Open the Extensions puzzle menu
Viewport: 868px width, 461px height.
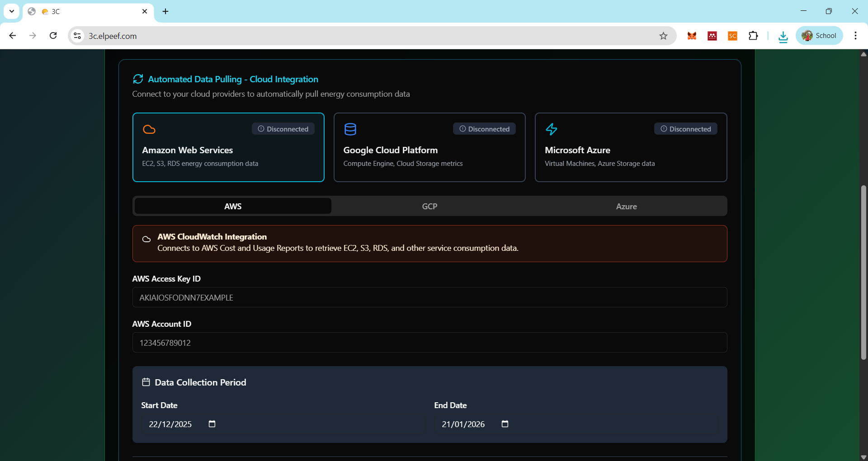(753, 36)
